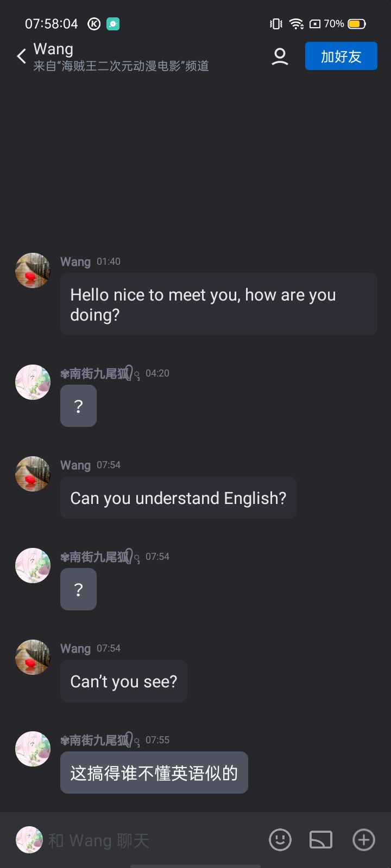Tap the 和 Wang 聊天 message input
Viewport: 391px width, 868px height.
pyautogui.click(x=152, y=840)
